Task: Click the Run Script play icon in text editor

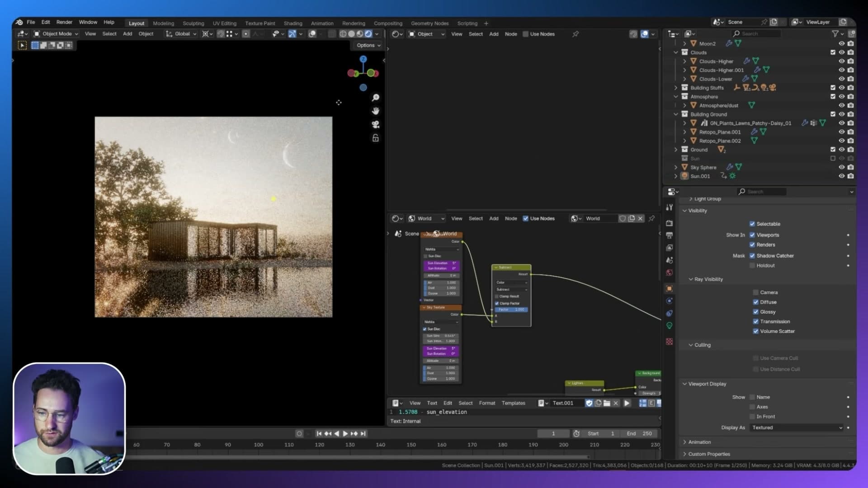Action: click(x=627, y=403)
